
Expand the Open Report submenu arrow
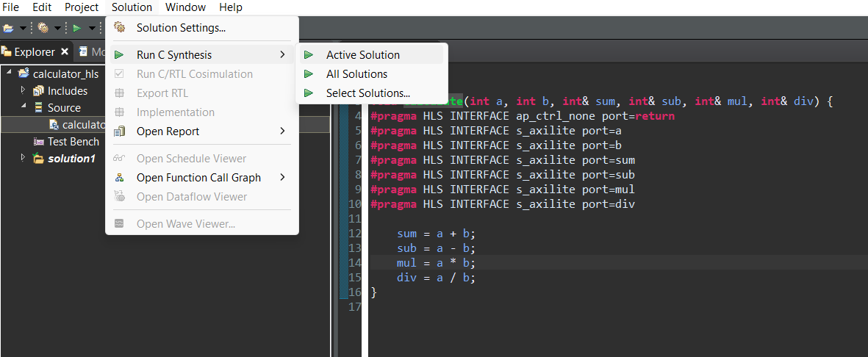coord(282,131)
